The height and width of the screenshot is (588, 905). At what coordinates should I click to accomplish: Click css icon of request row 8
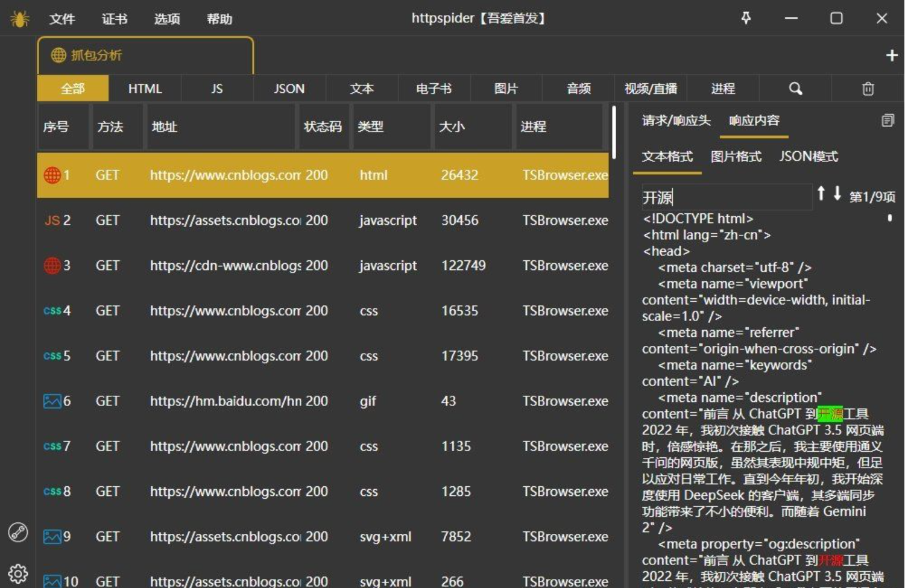[x=52, y=492]
